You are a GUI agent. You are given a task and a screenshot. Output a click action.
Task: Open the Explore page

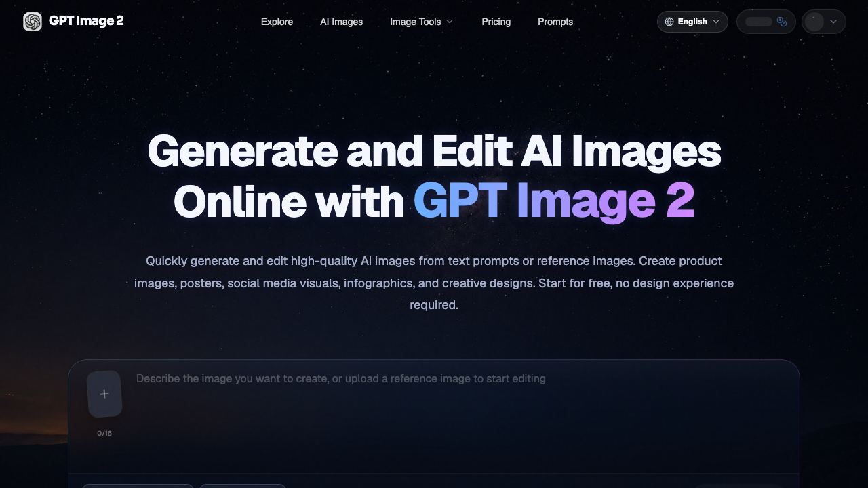click(x=277, y=22)
